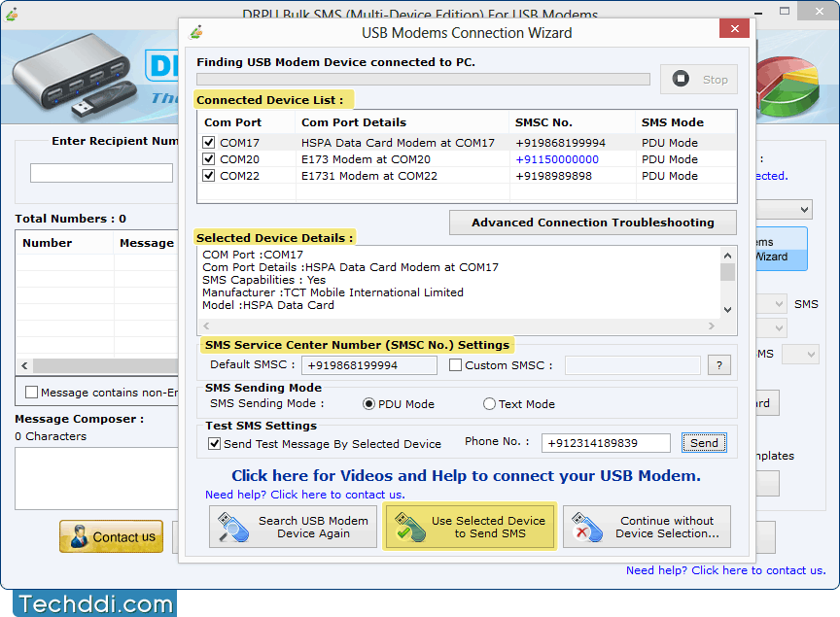Click the USB hub banner image
The width and height of the screenshot is (840, 617).
74,76
